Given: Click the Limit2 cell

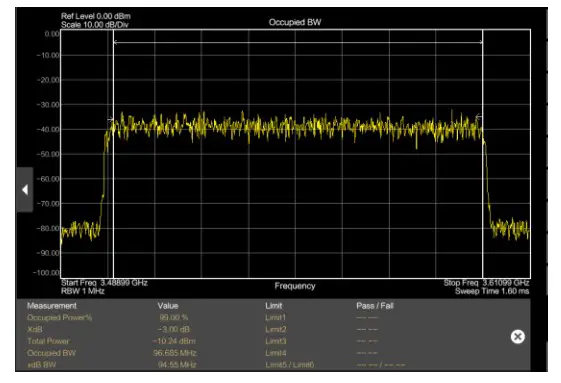Looking at the screenshot, I should (x=275, y=329).
